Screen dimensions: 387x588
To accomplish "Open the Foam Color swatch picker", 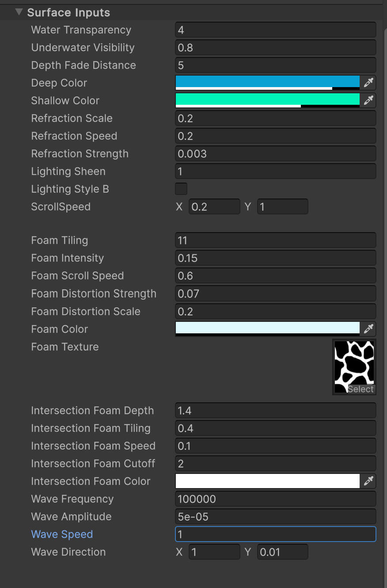I will point(267,328).
